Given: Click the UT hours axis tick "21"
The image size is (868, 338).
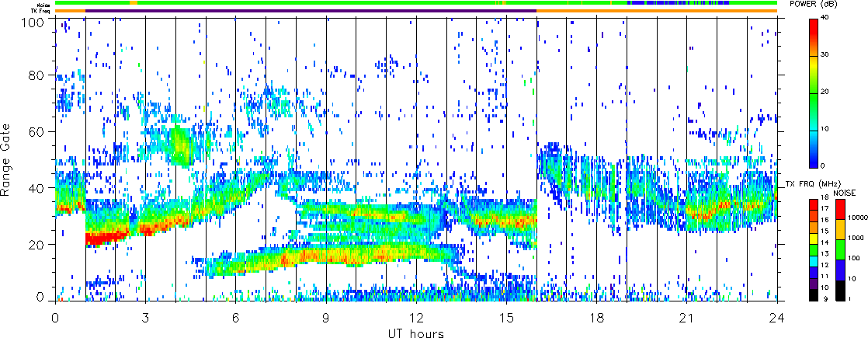Looking at the screenshot, I should pyautogui.click(x=687, y=317).
